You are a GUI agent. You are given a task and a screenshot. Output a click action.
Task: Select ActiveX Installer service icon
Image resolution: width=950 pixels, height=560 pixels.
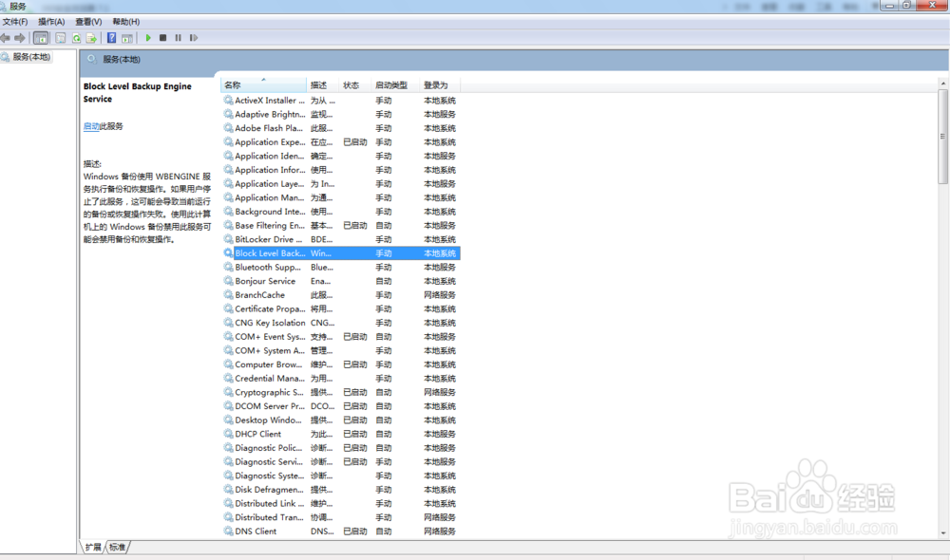pos(228,100)
